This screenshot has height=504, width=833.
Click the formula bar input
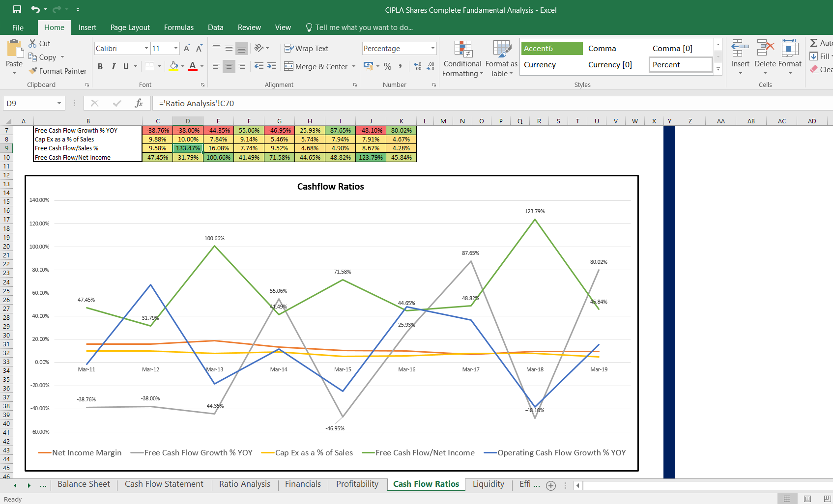click(x=442, y=103)
